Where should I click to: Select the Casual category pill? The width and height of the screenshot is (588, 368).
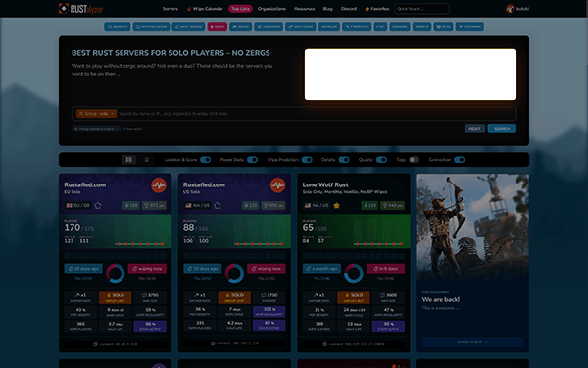(400, 26)
